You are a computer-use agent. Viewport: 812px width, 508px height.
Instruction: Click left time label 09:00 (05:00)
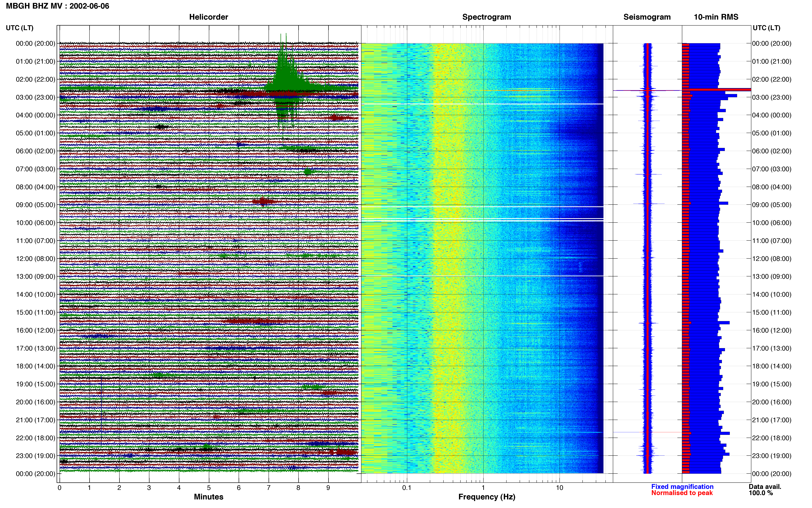pos(36,205)
